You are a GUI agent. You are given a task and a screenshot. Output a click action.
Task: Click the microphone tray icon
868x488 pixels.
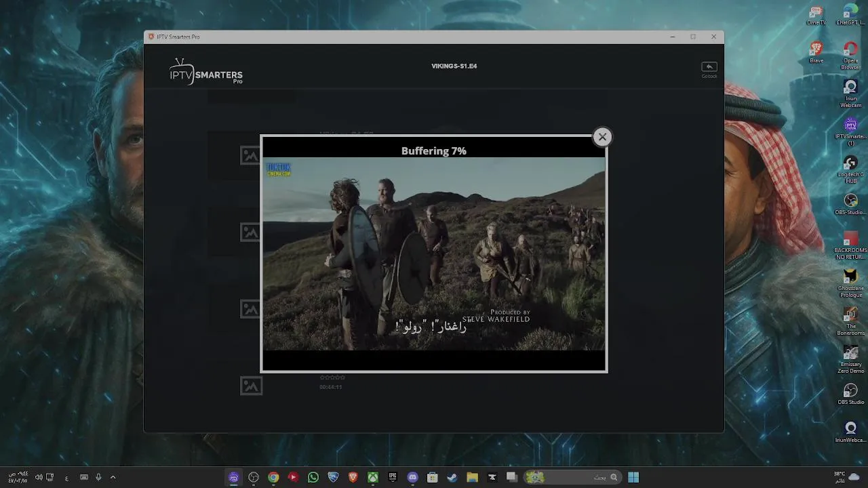pyautogui.click(x=98, y=477)
